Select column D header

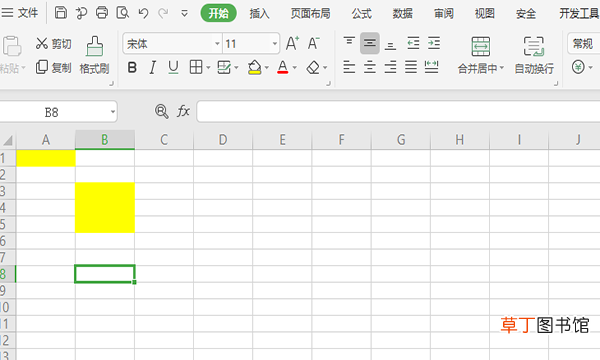(x=223, y=140)
